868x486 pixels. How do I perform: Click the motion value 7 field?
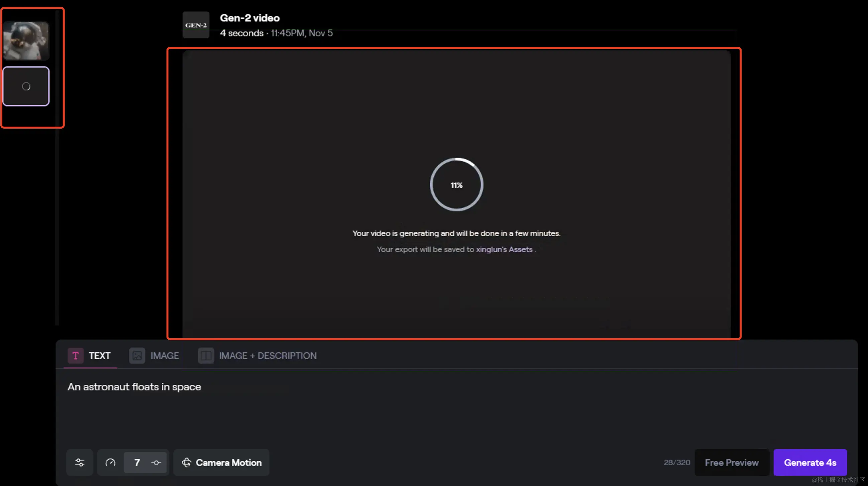[137, 462]
